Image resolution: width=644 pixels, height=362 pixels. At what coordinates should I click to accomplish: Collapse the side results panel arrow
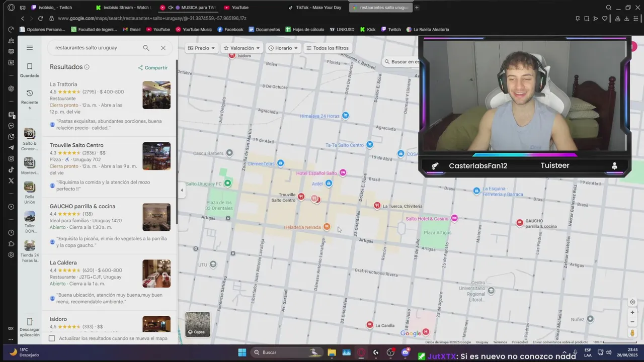tap(182, 190)
